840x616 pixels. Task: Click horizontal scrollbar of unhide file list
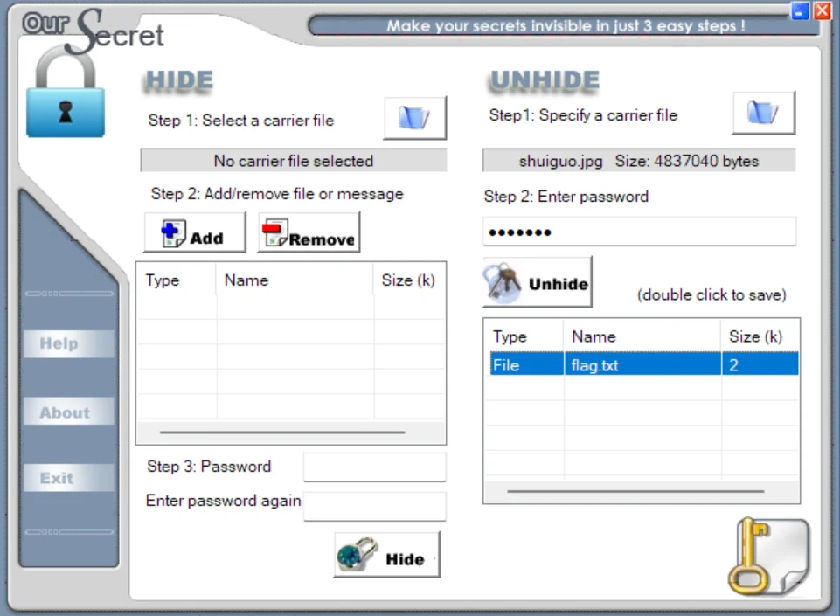coord(635,491)
